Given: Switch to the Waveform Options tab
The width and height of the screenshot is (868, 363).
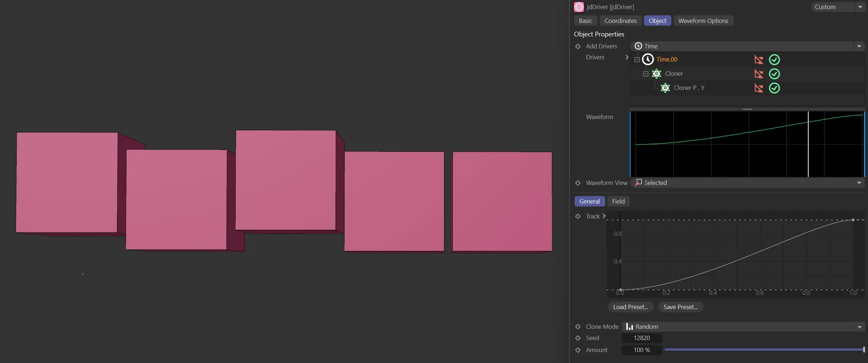Looking at the screenshot, I should [x=703, y=21].
